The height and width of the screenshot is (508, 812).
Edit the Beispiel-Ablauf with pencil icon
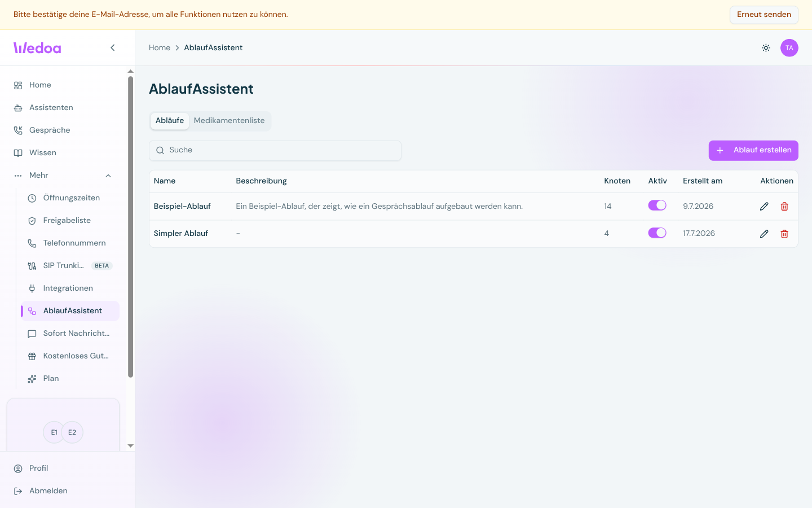coord(764,207)
